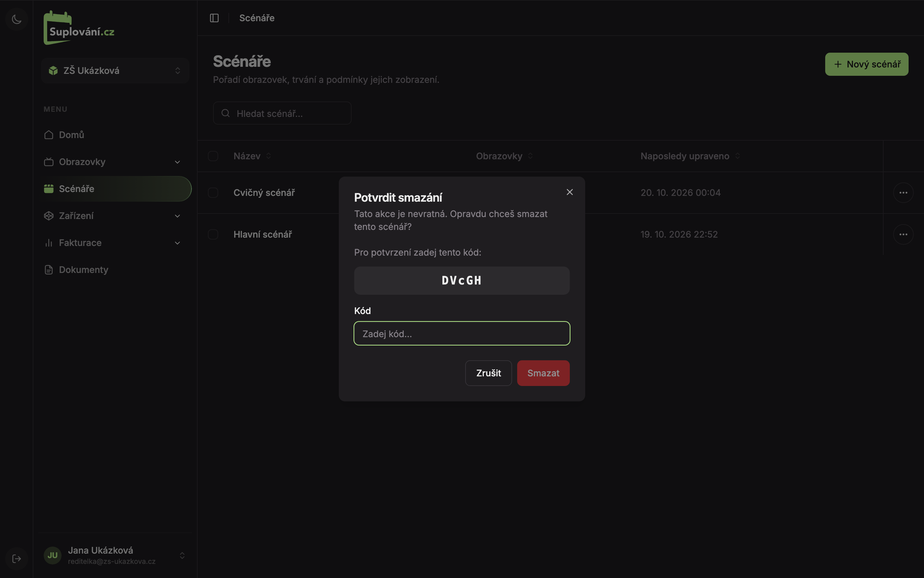Expand Zařízení menu chevron
This screenshot has height=578, width=924.
(177, 216)
